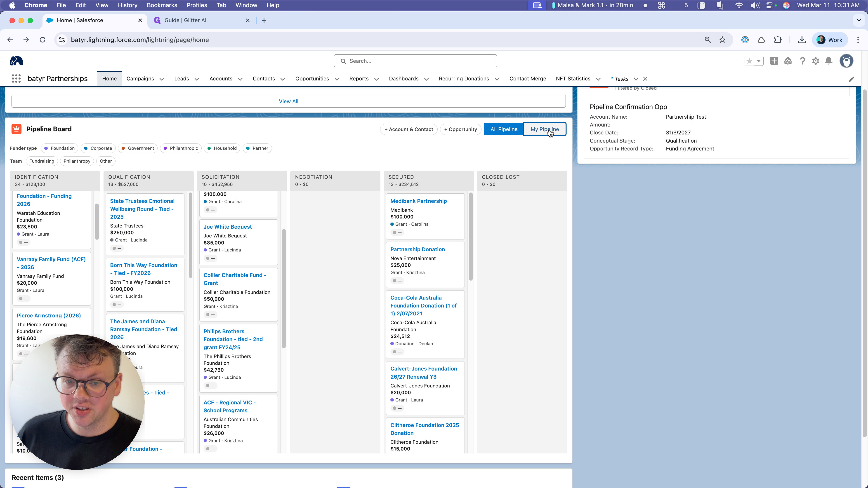Click the + Account & Contact button

pos(409,129)
